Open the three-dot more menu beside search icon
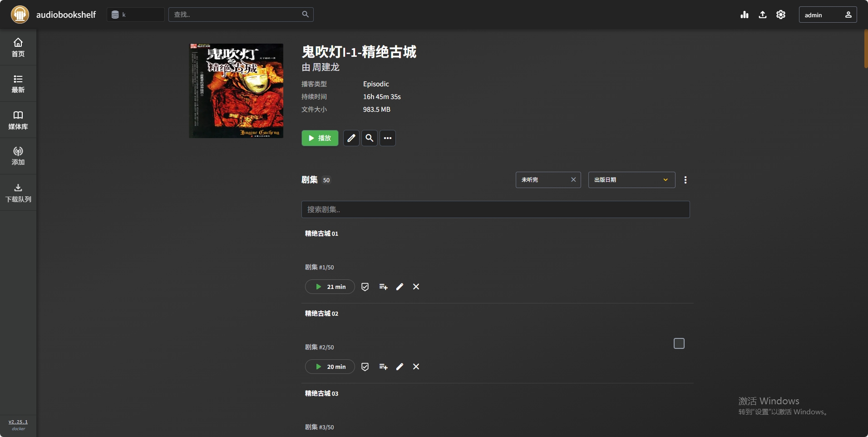This screenshot has width=868, height=437. pyautogui.click(x=388, y=138)
